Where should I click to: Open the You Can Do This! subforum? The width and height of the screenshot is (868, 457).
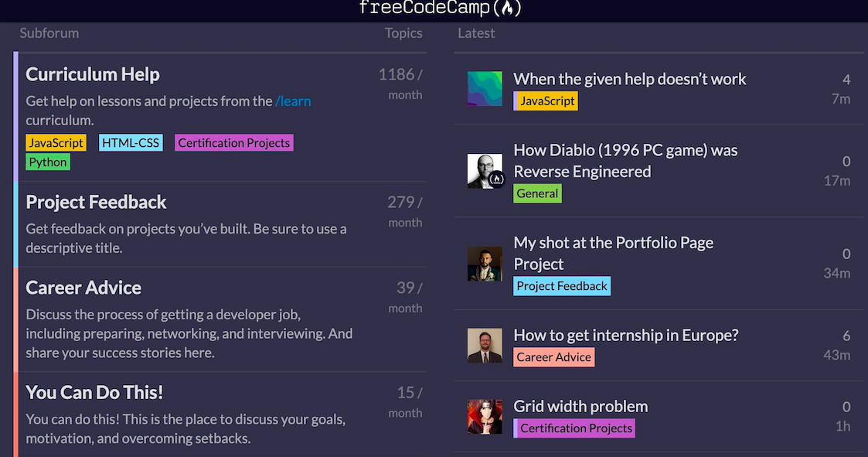click(x=94, y=392)
